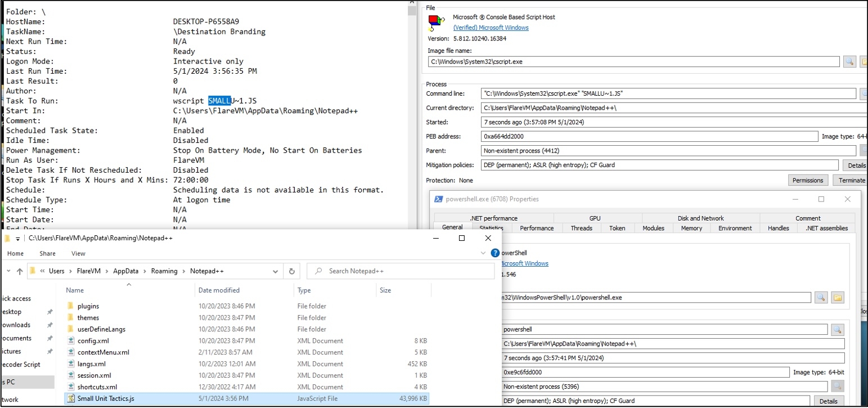
Task: Switch to the Threads tab in powershell.exe properties
Action: tap(582, 228)
